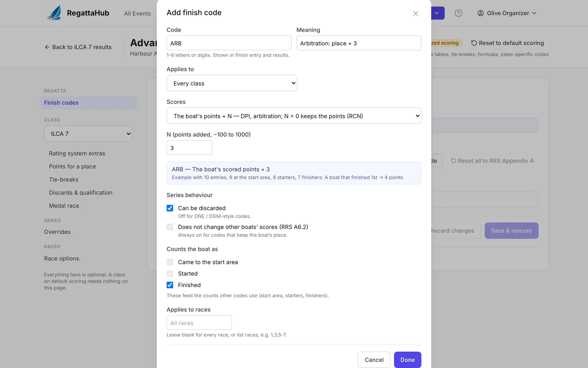Click the Applies to races field

pyautogui.click(x=199, y=323)
